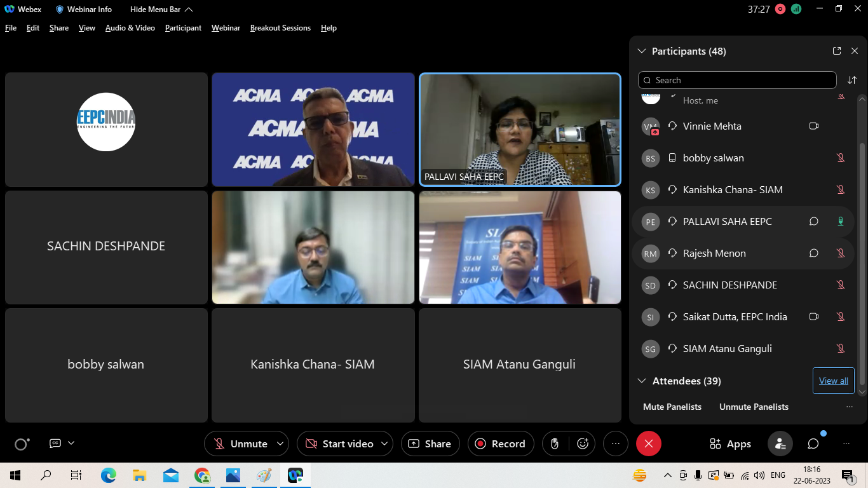Open the Participant menu
The width and height of the screenshot is (868, 488).
coord(183,28)
